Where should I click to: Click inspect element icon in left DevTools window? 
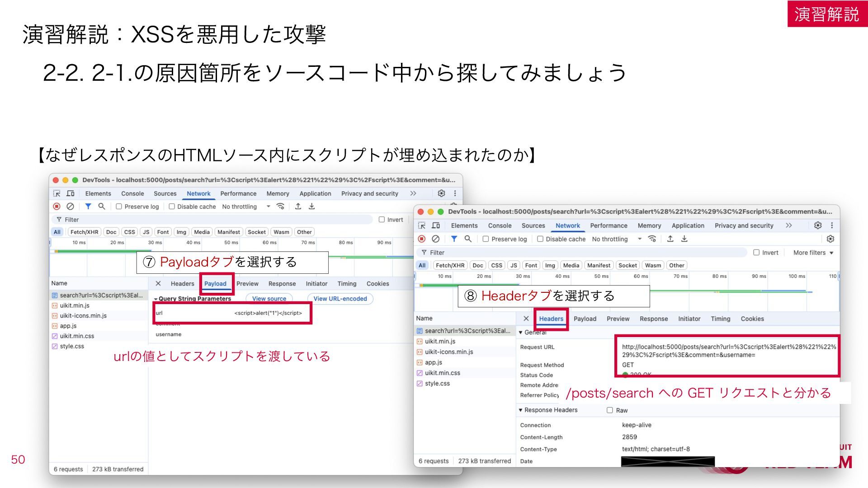57,193
